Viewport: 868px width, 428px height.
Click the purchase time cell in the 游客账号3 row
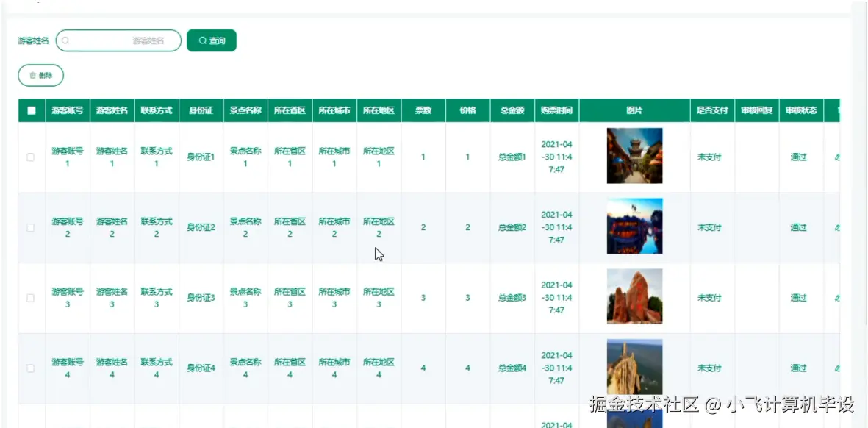pos(557,298)
